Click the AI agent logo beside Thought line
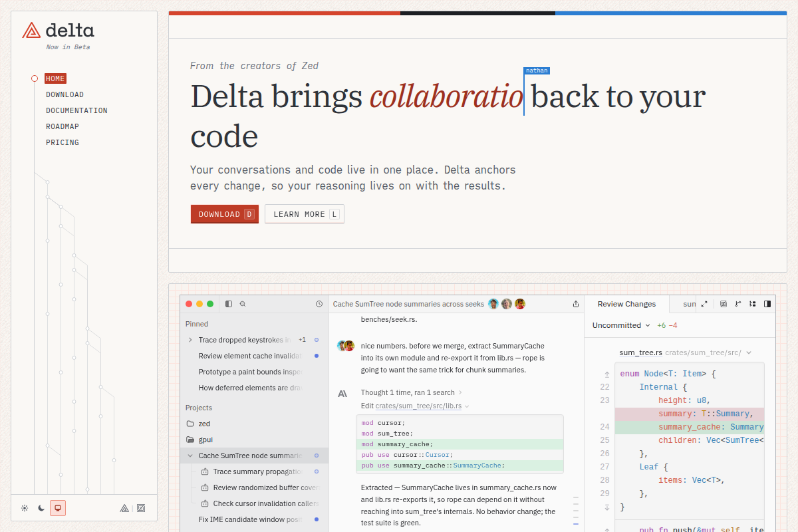The image size is (798, 532). [x=342, y=394]
